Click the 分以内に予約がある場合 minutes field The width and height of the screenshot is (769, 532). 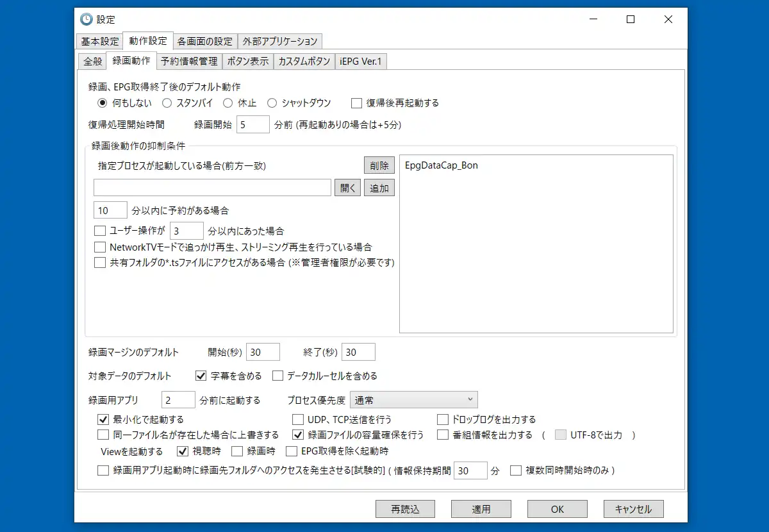point(110,210)
